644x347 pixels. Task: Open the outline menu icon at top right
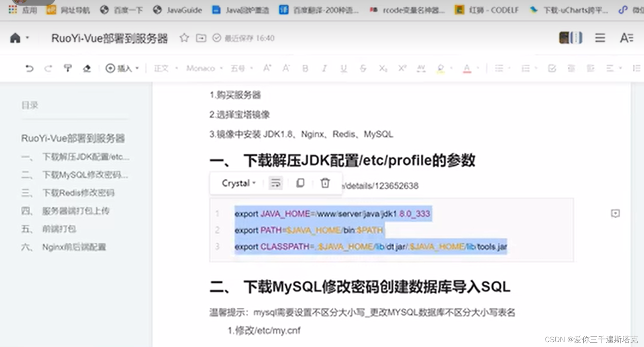(x=600, y=38)
